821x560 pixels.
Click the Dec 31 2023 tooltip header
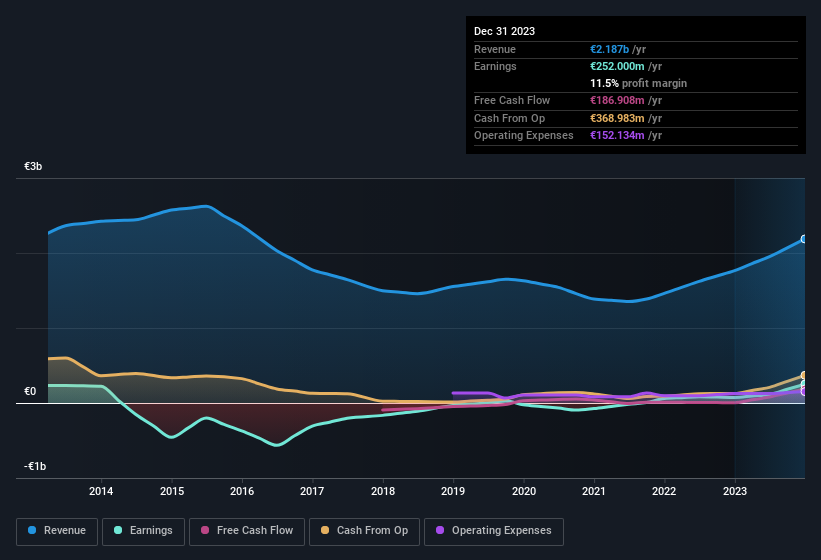pyautogui.click(x=504, y=31)
